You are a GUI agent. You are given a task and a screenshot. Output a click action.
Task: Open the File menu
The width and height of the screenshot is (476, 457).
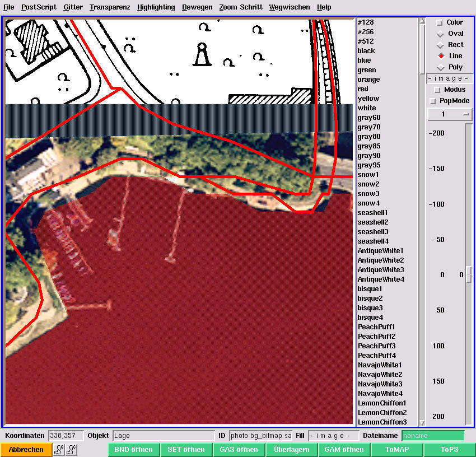tap(8, 7)
